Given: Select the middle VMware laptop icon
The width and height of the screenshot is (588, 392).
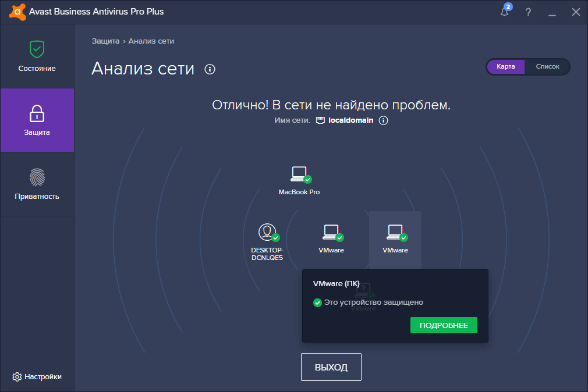Looking at the screenshot, I should pos(332,233).
